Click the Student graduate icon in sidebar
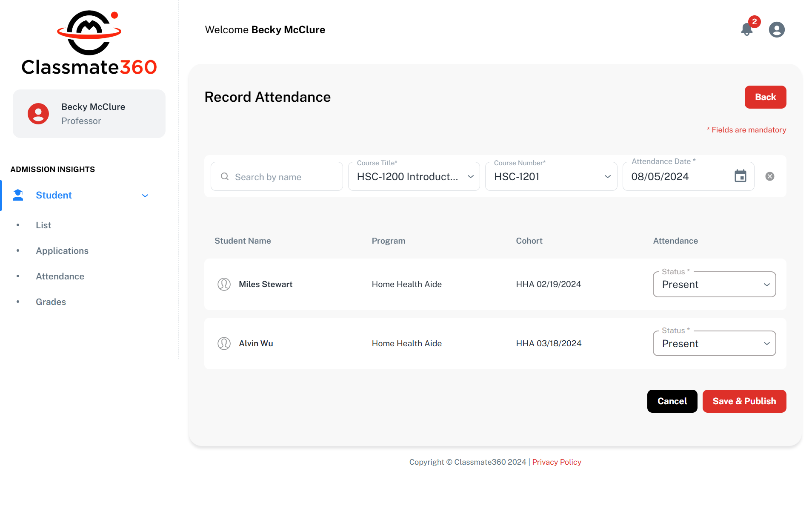Image resolution: width=812 pixels, height=532 pixels. [x=18, y=195]
